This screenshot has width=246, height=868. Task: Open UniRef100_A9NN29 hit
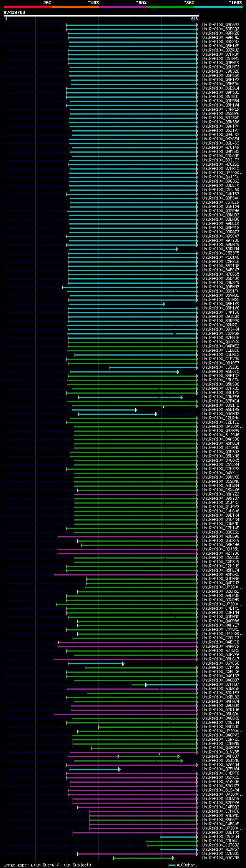(x=221, y=244)
